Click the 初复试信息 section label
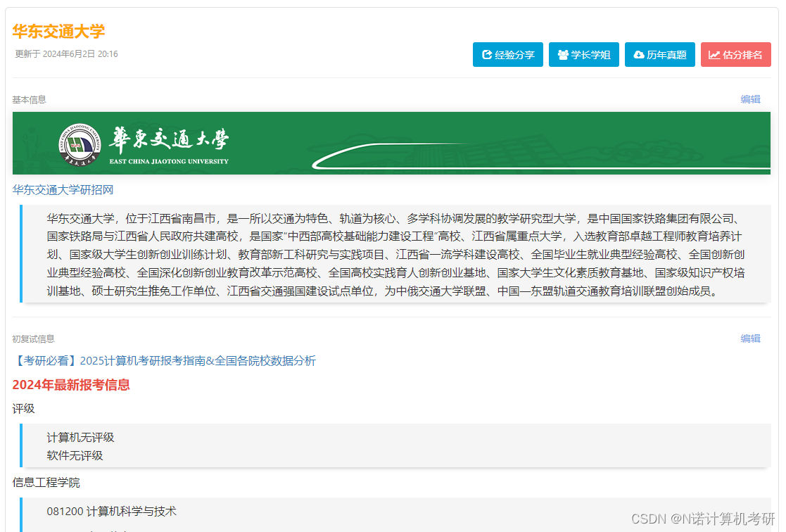This screenshot has height=532, width=786. click(33, 339)
